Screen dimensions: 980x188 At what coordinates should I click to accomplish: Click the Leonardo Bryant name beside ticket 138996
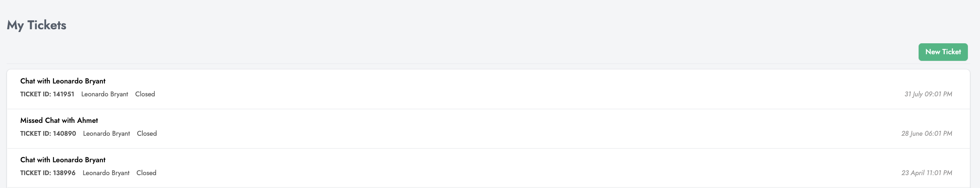coord(106,173)
